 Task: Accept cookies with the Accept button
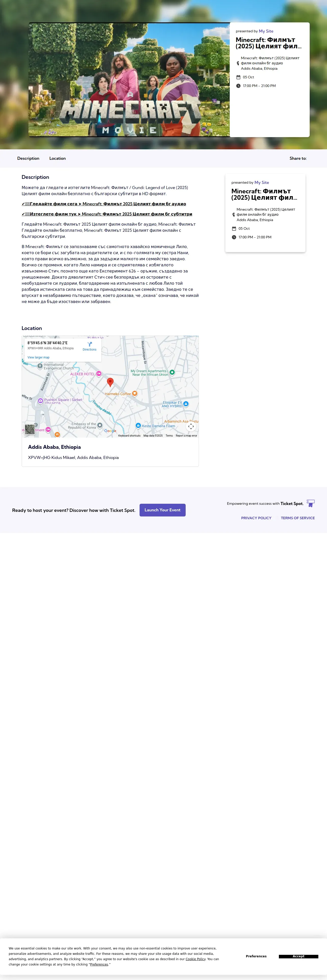click(298, 956)
